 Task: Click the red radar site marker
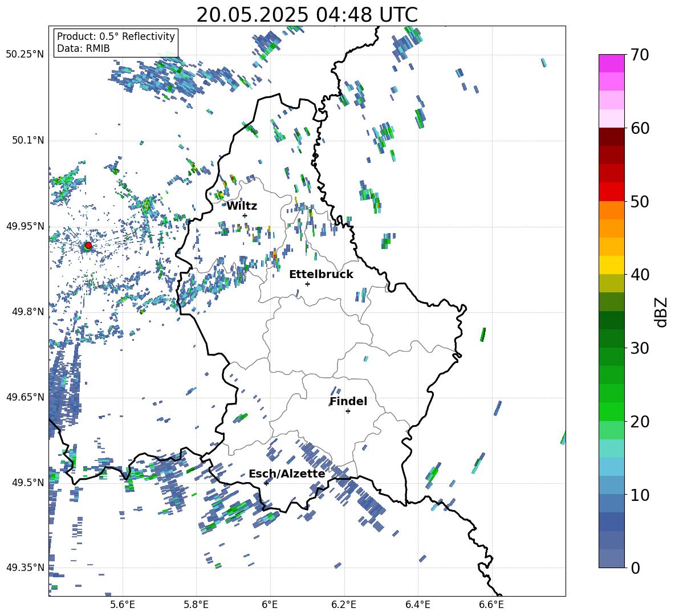pyautogui.click(x=88, y=245)
